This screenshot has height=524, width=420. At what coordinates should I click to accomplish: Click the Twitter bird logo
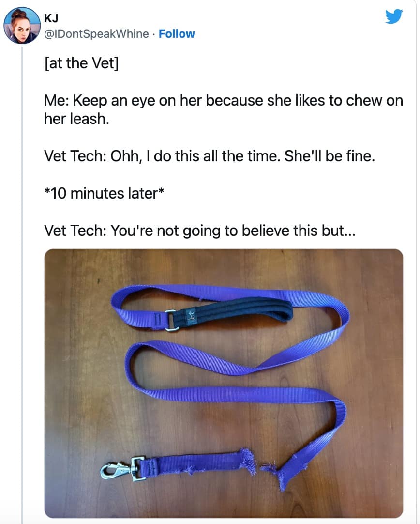(x=394, y=16)
